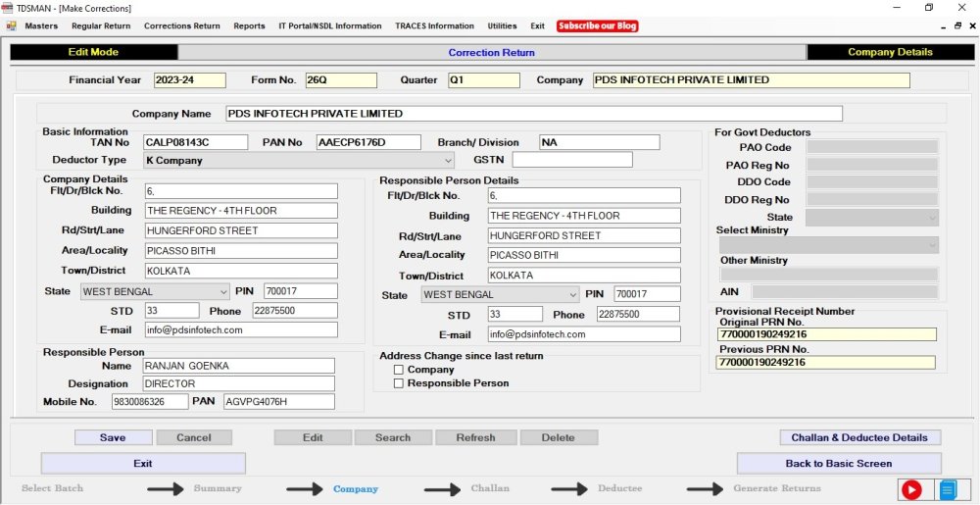Open the Corrections Return menu
Image resolution: width=980 pixels, height=505 pixels.
click(181, 26)
